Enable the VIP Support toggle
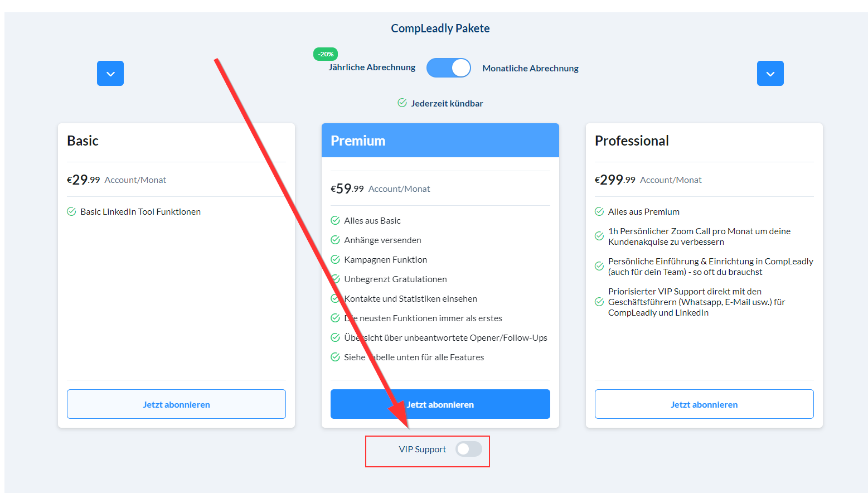This screenshot has width=868, height=493. point(468,449)
